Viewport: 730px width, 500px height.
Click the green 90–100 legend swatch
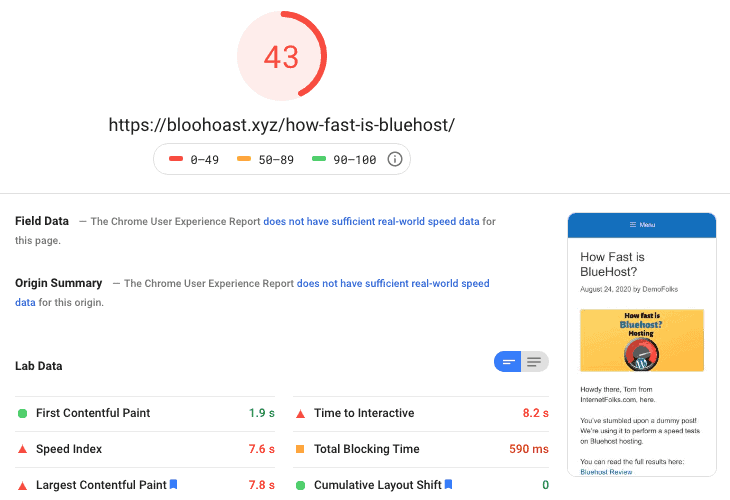tap(319, 159)
